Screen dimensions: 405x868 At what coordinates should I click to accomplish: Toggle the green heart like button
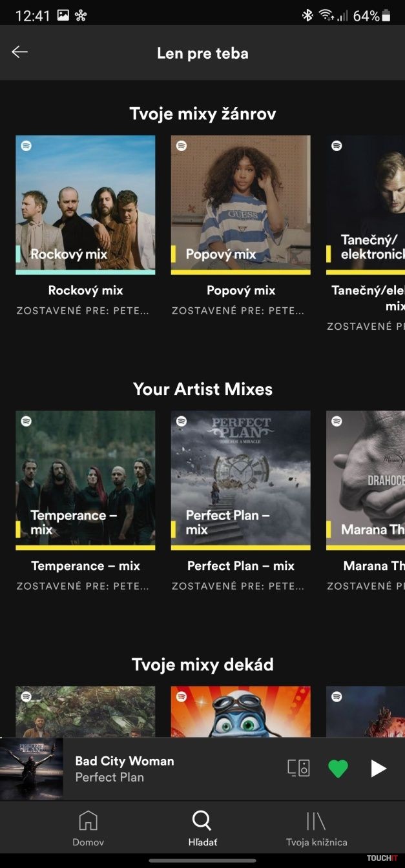pos(338,768)
